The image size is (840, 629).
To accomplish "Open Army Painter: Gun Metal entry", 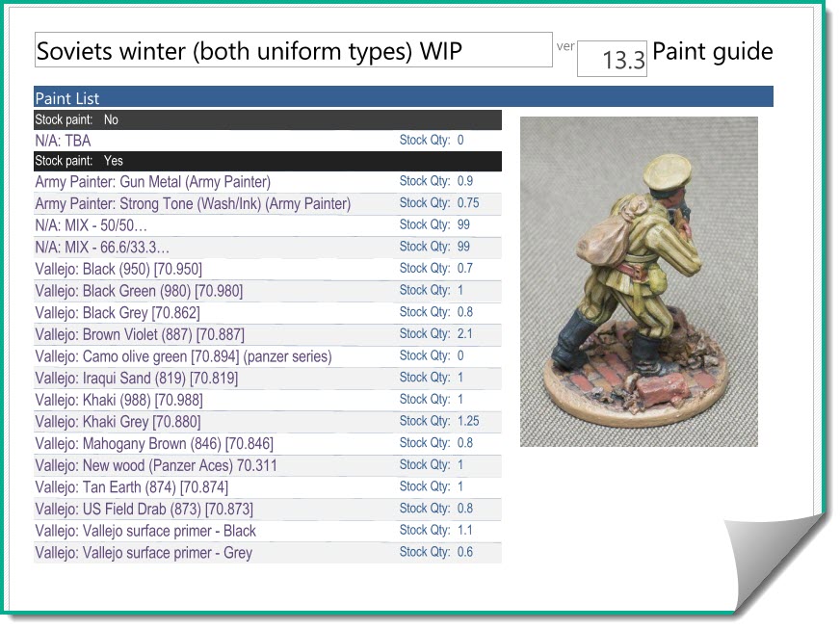I will [x=153, y=181].
